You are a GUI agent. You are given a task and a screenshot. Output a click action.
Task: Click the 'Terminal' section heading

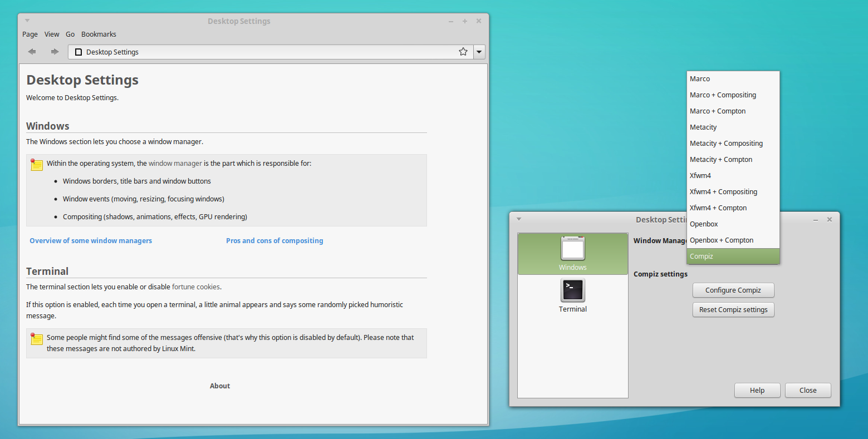pos(47,272)
